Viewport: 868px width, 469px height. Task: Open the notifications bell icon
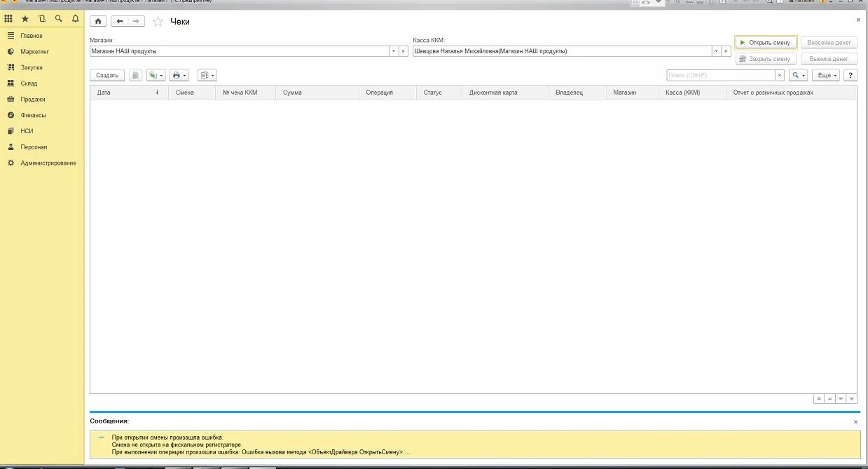[76, 19]
